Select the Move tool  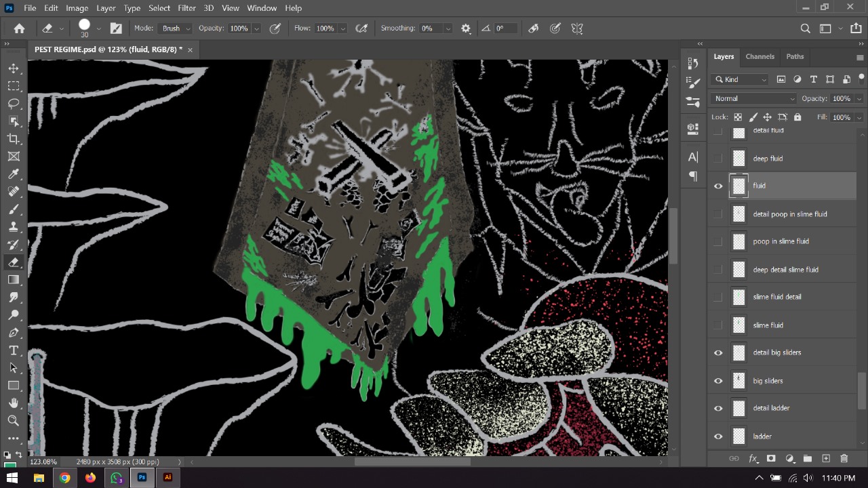(x=14, y=68)
